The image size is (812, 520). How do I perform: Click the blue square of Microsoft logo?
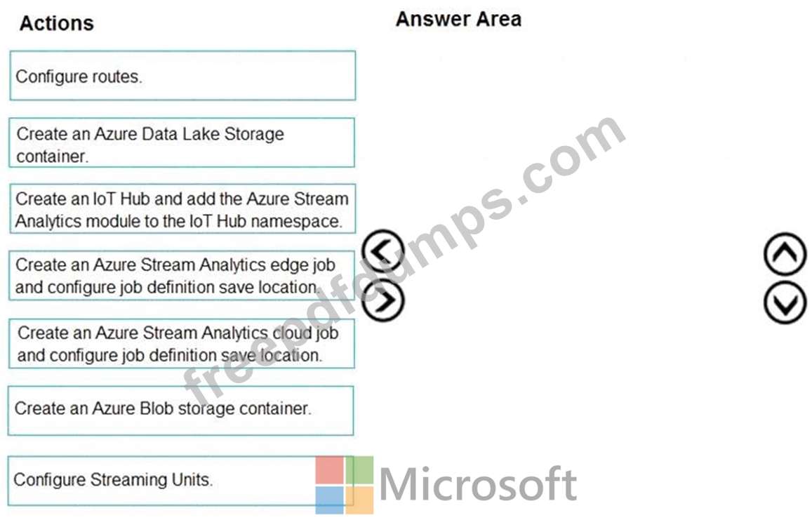[329, 500]
